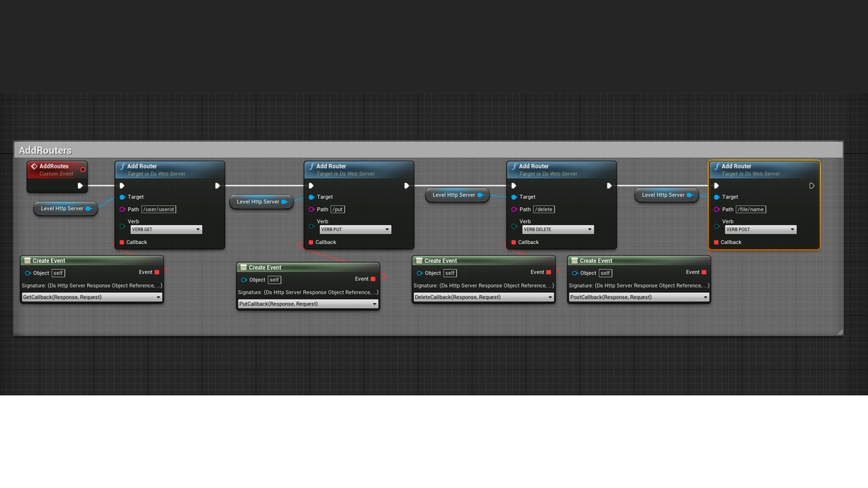Click the Event pin on the GetCallback Create Event
868x488 pixels.
click(x=157, y=272)
